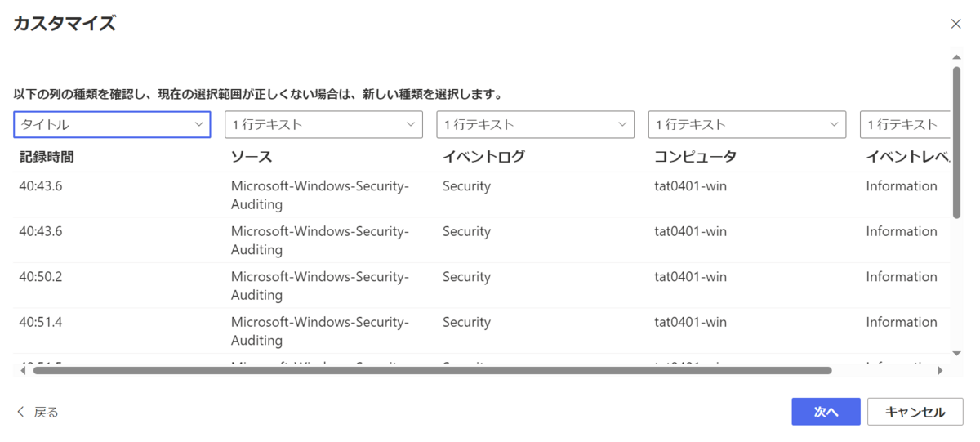Select the 記録時間 column header
Viewport: 980px width, 442px height.
47,156
